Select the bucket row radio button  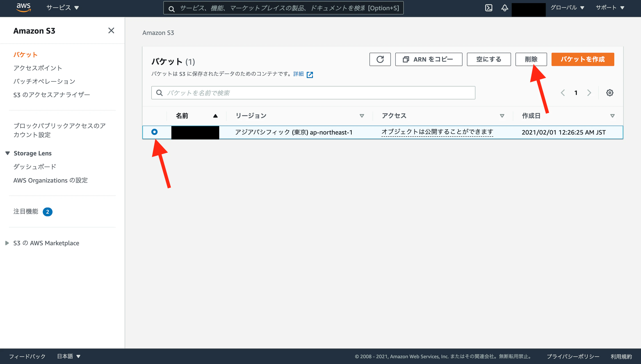coord(154,132)
